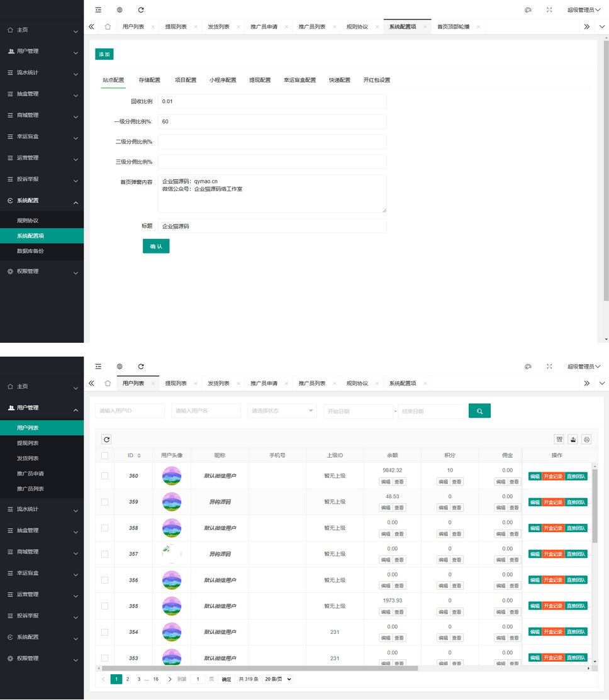Go to next page using pagination arrow
This screenshot has width=609, height=700.
[x=170, y=679]
